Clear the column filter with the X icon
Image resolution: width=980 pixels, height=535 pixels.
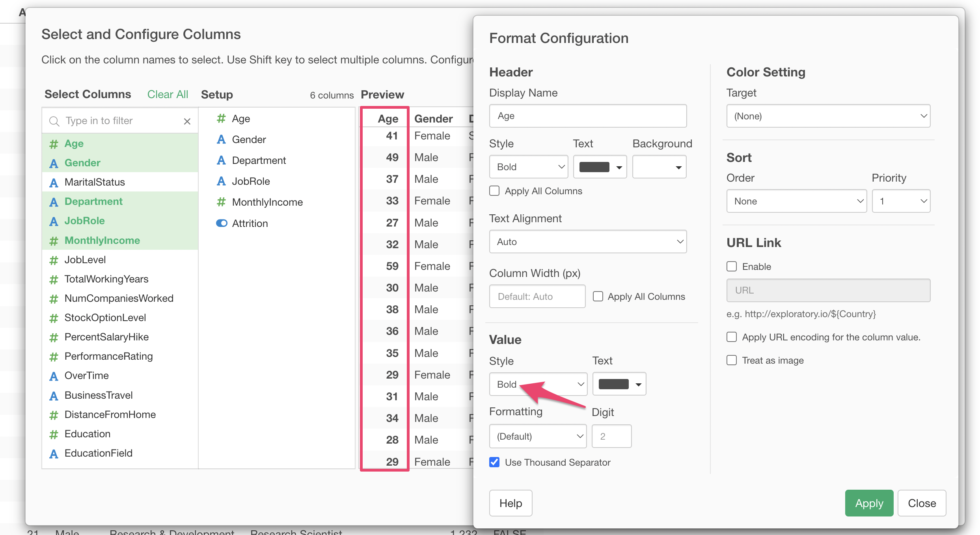tap(187, 121)
